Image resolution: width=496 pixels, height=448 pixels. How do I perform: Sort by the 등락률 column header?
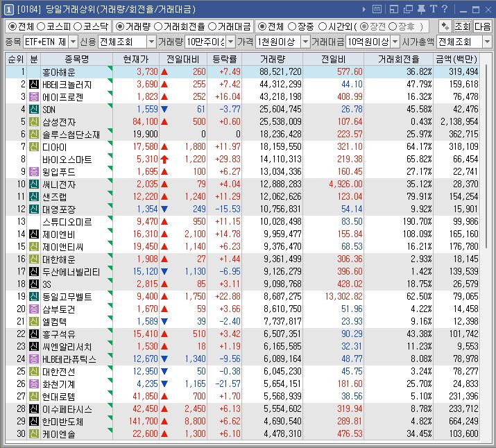click(x=225, y=59)
